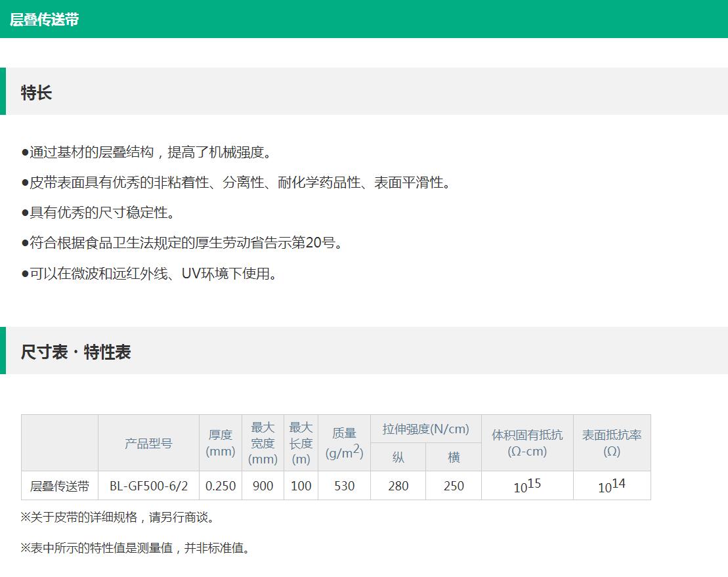This screenshot has height=577, width=728.
Task: Click the BL-GF500-6/2 model cell
Action: tap(148, 486)
